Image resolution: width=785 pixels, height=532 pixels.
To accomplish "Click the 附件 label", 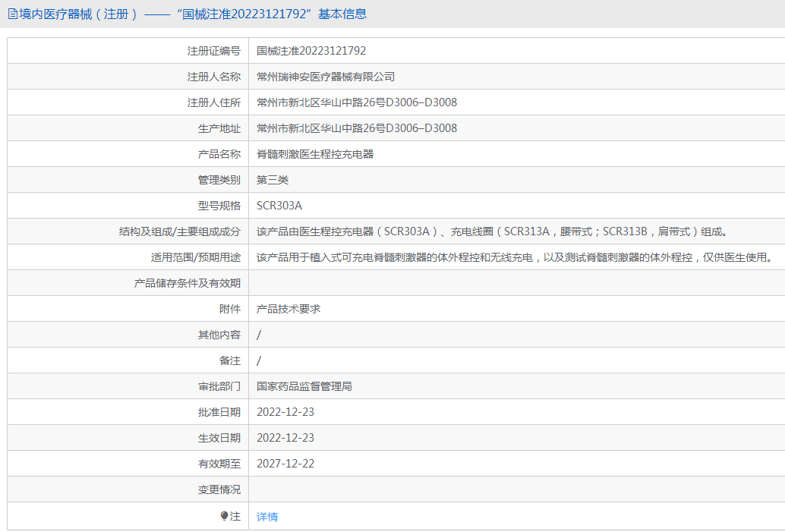I will click(x=230, y=309).
